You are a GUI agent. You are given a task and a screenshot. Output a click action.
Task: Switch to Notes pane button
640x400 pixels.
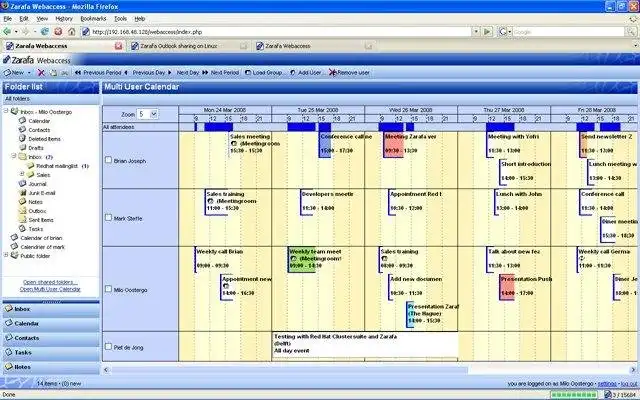pos(51,367)
